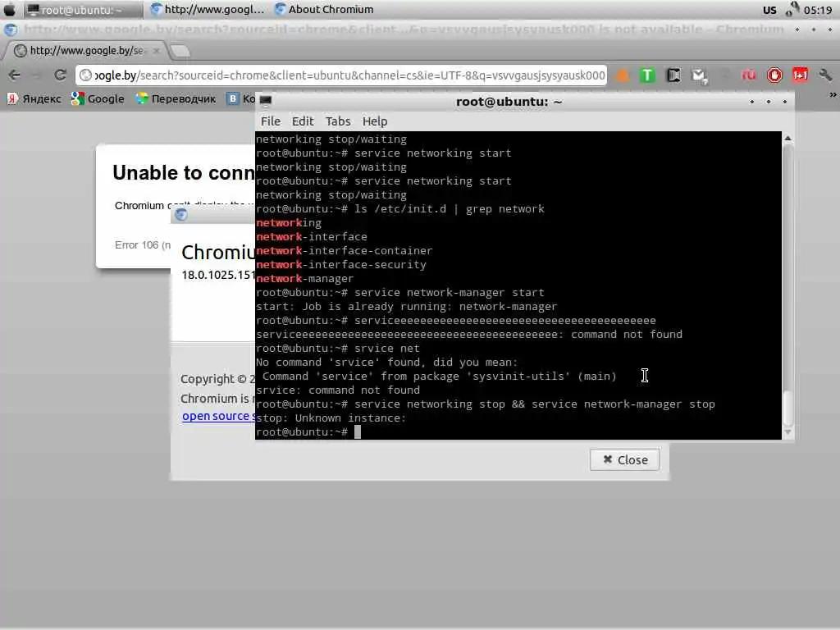840x630 pixels.
Task: Click terminal scrollbar down arrow
Action: [787, 431]
